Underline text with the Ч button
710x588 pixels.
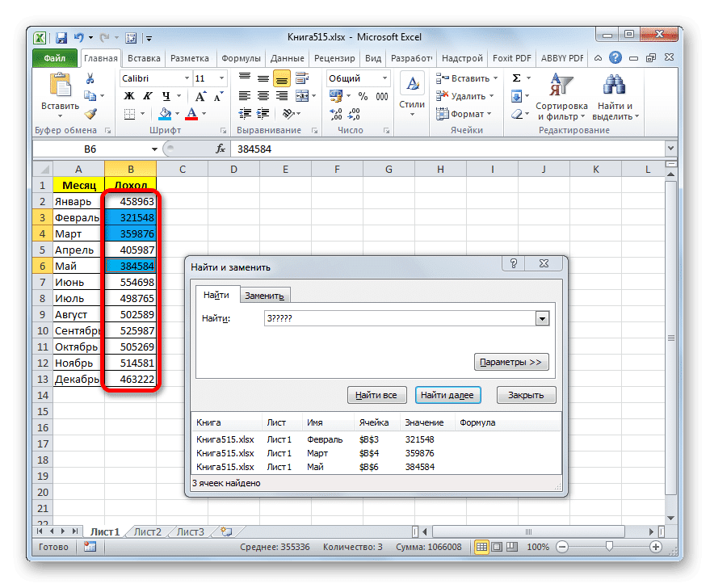coord(166,96)
